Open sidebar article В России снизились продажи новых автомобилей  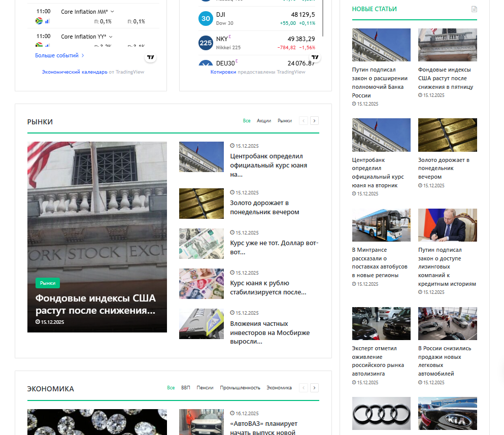pos(445,361)
